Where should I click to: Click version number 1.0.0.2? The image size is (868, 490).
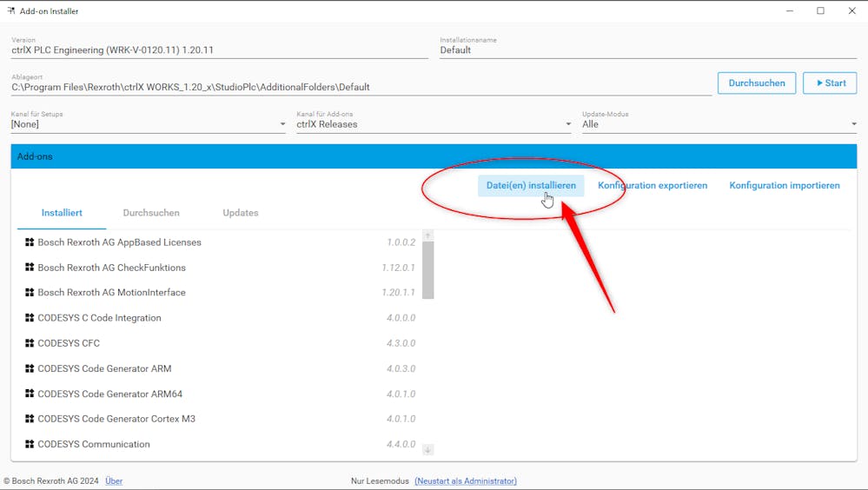coord(401,242)
